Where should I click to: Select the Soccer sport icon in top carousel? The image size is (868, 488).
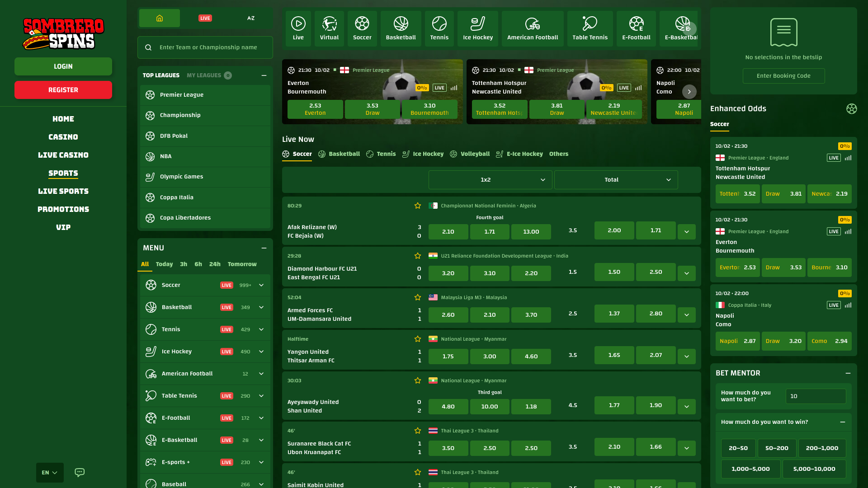click(362, 28)
